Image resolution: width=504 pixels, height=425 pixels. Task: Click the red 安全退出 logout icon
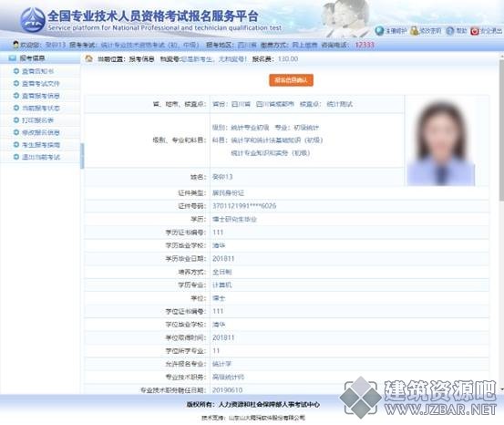point(475,31)
